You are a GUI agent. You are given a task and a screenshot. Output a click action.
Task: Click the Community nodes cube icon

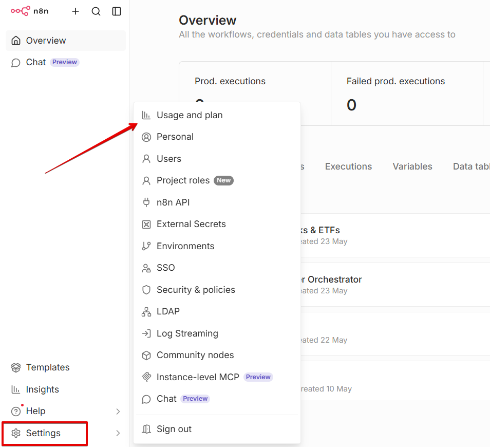tap(146, 356)
